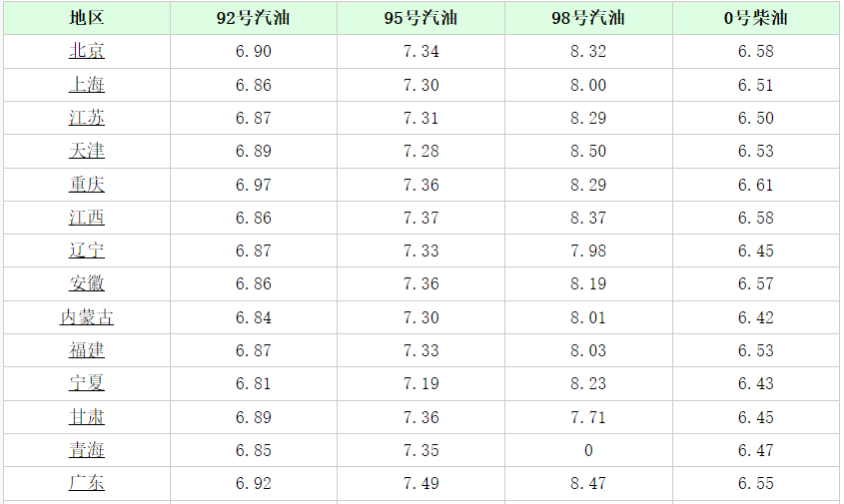
Task: Click the 广东 region link
Action: coord(87,483)
